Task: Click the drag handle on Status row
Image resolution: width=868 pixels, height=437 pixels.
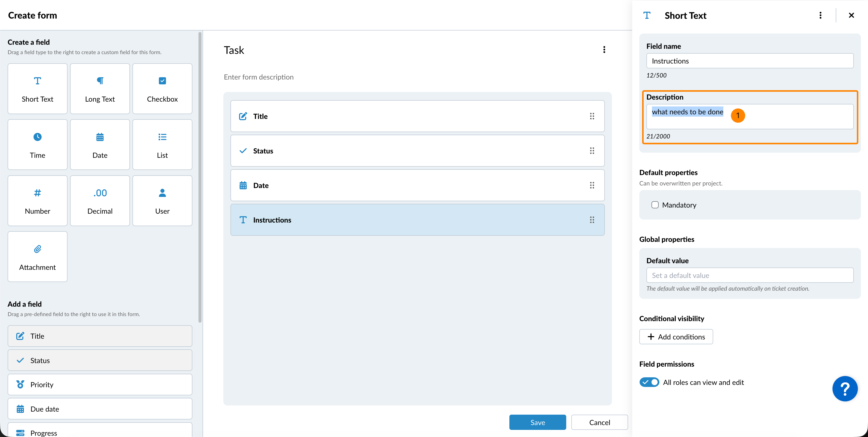Action: [x=592, y=151]
